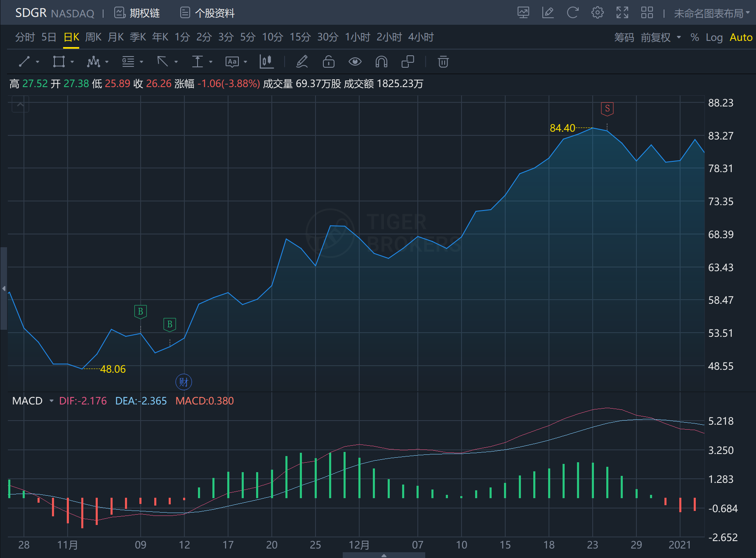Open chart settings gear icon
The height and width of the screenshot is (558, 756).
pyautogui.click(x=597, y=13)
